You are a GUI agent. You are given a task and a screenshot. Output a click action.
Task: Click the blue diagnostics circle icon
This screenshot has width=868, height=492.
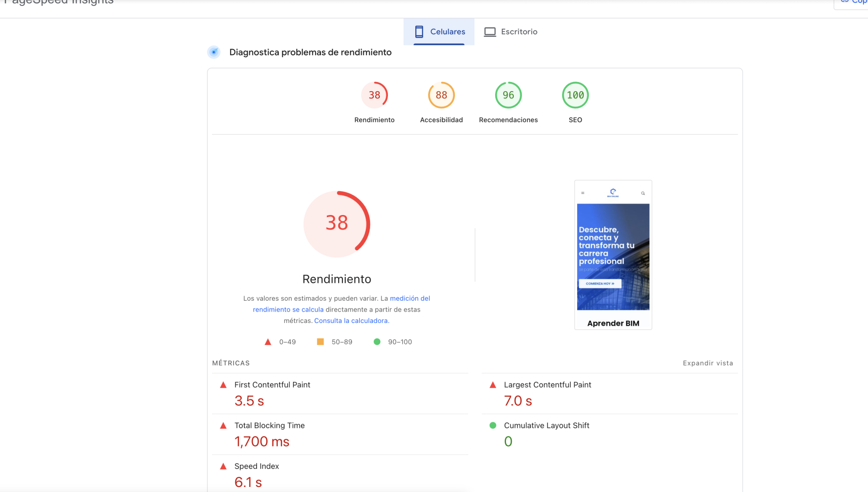[214, 52]
